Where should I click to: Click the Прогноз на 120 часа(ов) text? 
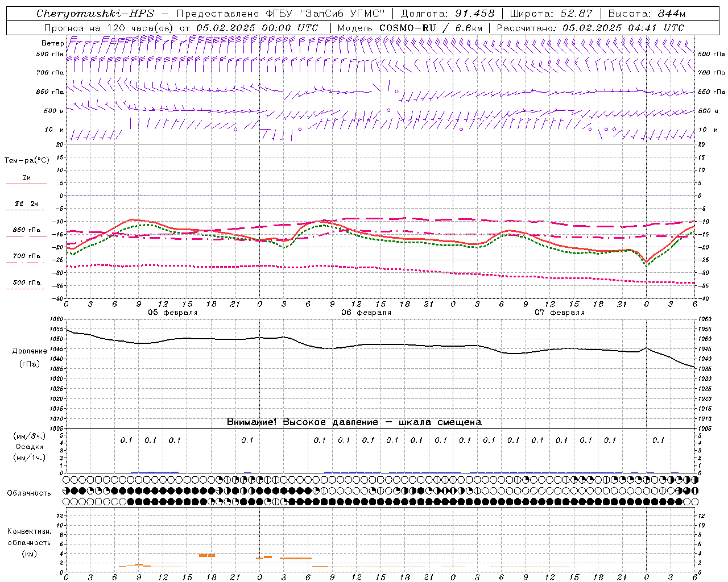[109, 28]
